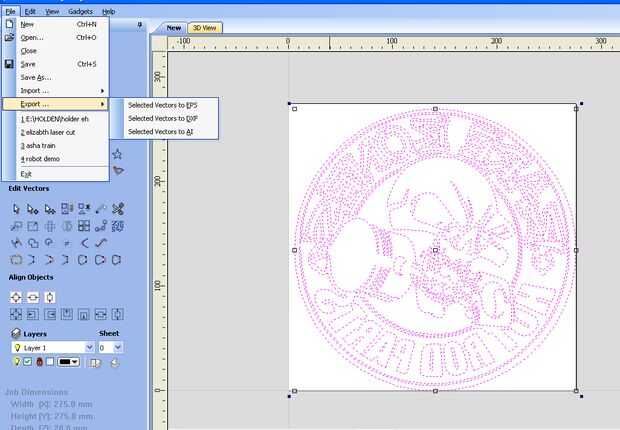The image size is (620, 430).
Task: Open the File menu
Action: [x=10, y=11]
